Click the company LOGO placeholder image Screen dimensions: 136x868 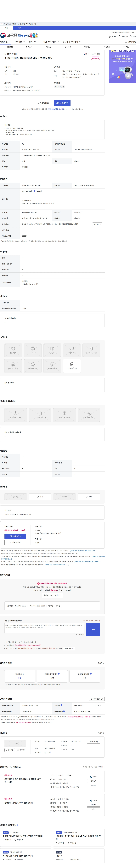[15, 743]
